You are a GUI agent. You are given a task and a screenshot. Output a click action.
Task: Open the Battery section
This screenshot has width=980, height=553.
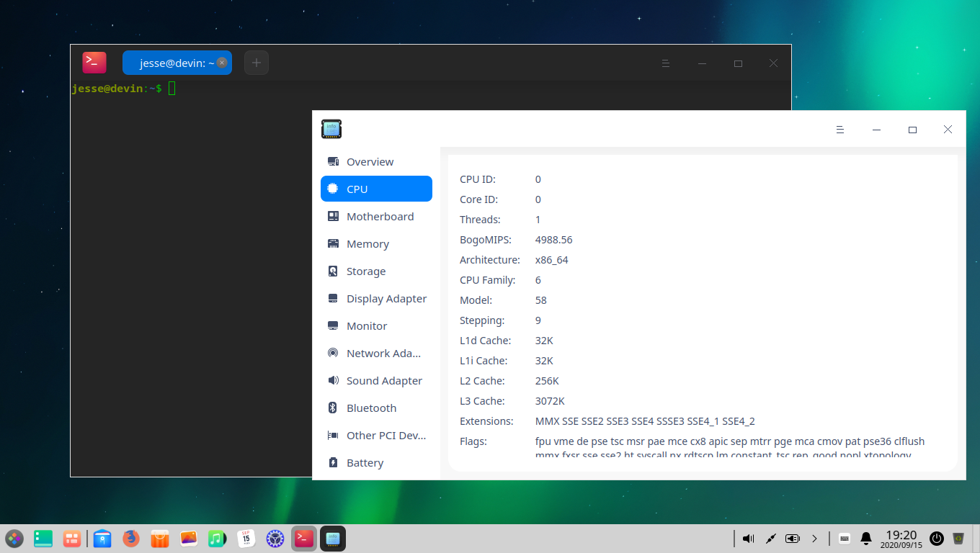point(376,462)
